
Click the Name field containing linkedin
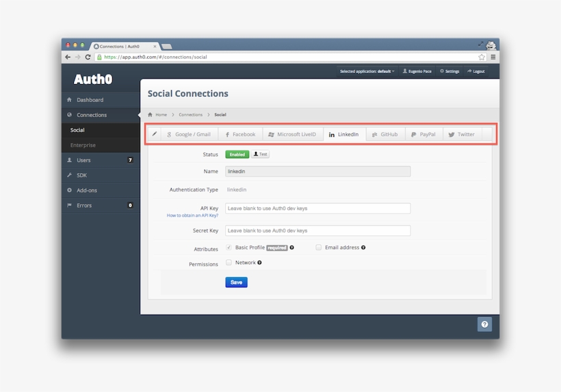tap(317, 171)
